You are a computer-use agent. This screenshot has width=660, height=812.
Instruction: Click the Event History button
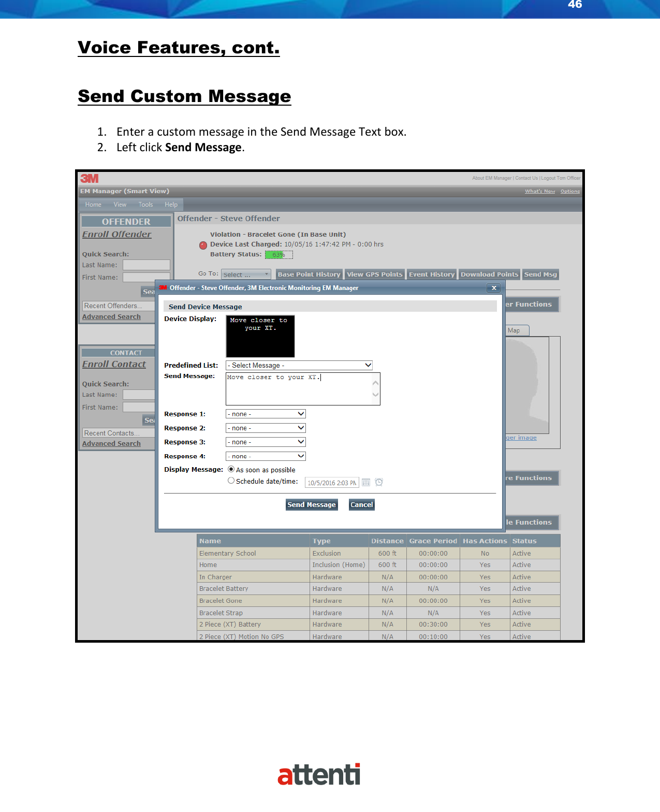[x=432, y=274]
